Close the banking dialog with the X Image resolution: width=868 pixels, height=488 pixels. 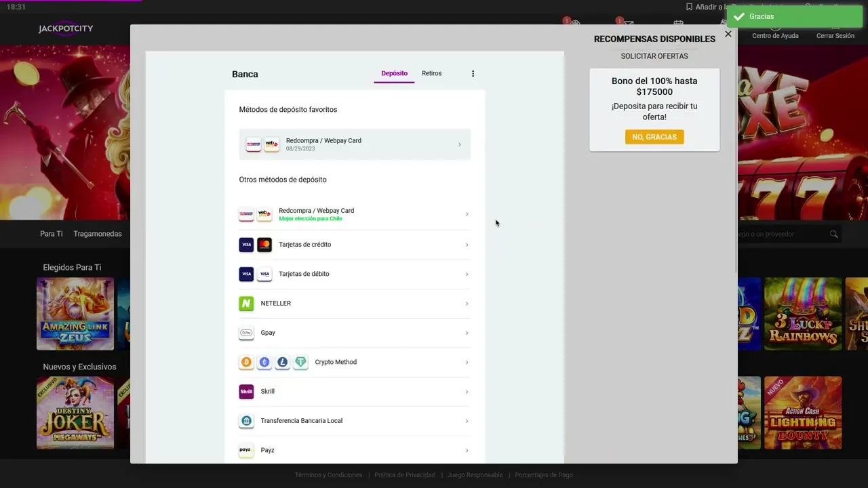(x=728, y=34)
